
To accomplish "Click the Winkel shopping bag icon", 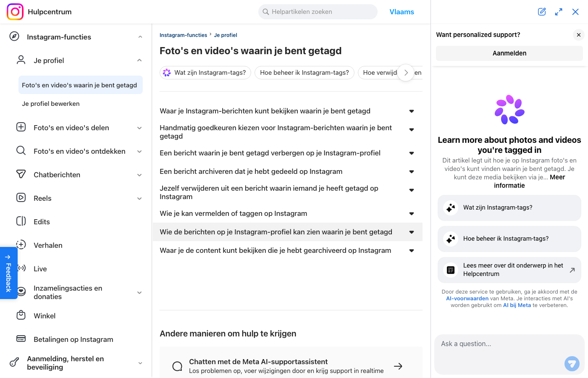I will (21, 315).
